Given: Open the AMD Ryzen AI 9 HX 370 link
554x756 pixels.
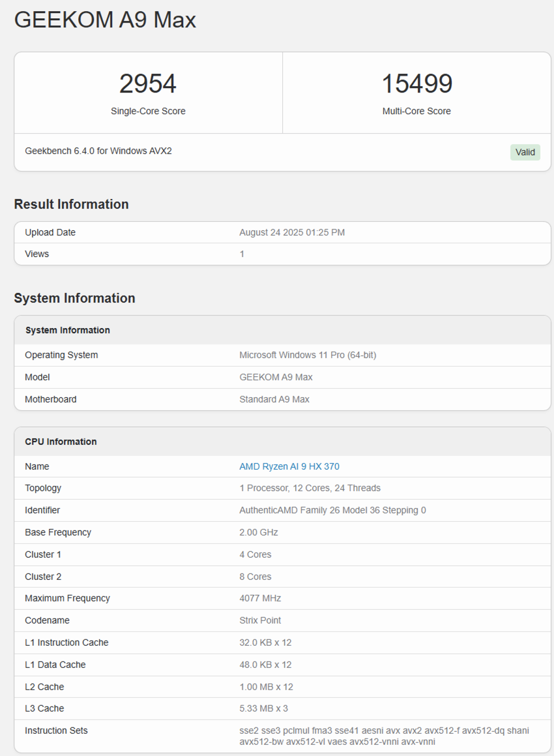Looking at the screenshot, I should pos(289,466).
